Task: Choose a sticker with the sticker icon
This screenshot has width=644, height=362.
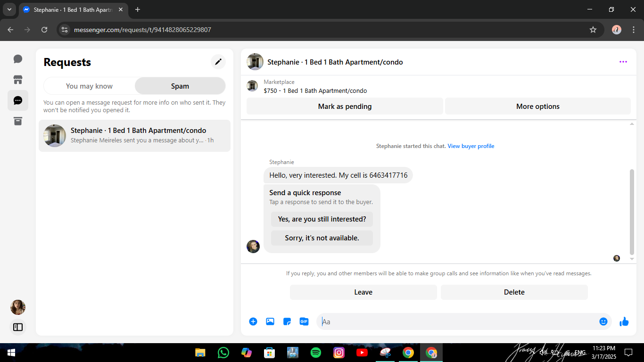Action: [x=287, y=321]
